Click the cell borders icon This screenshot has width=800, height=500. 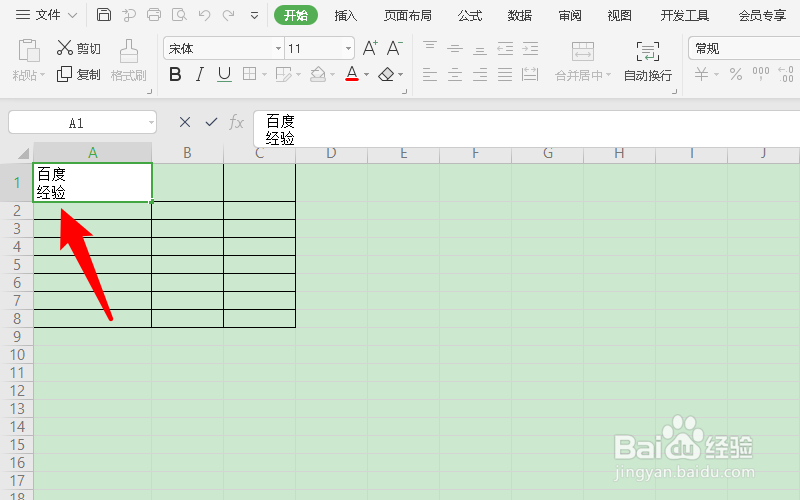pyautogui.click(x=249, y=74)
